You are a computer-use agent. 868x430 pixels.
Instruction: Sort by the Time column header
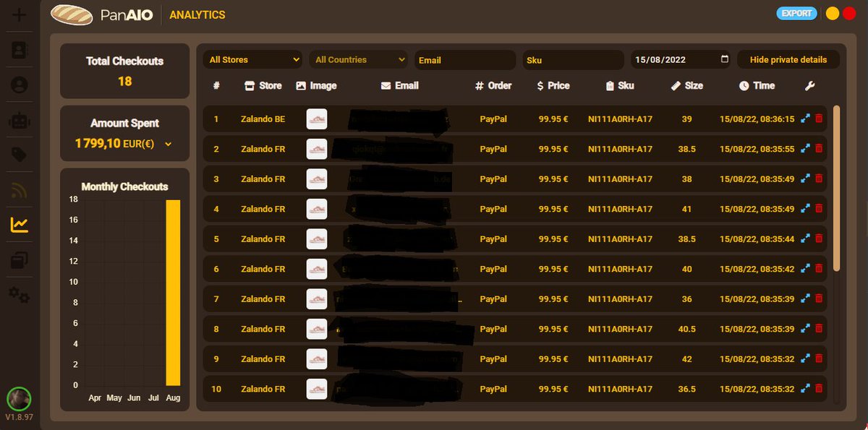[x=757, y=85]
